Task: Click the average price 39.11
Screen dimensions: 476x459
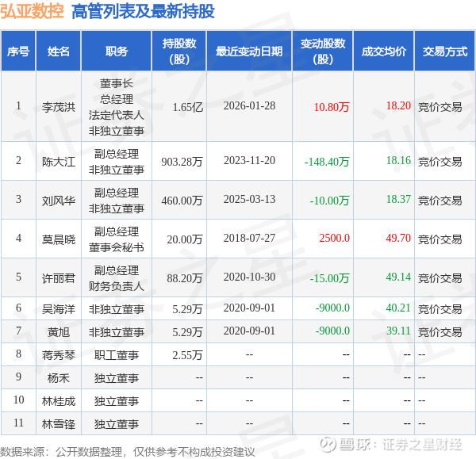Action: tap(398, 331)
